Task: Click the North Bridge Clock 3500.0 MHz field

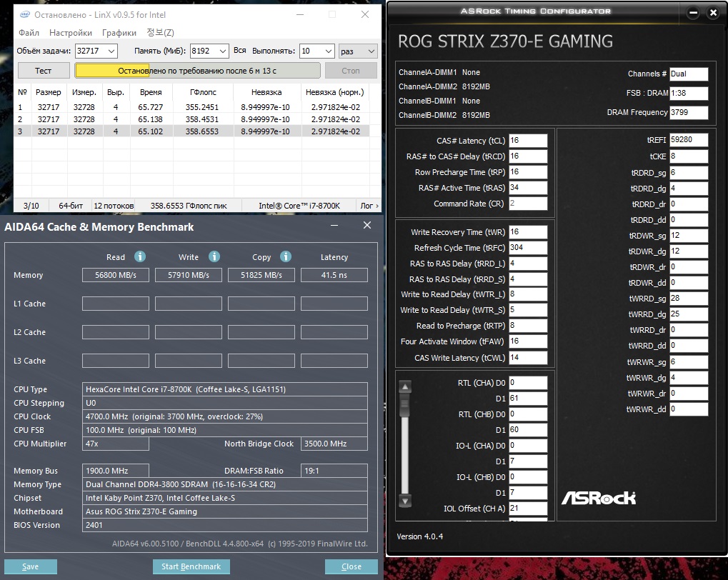Action: tap(334, 444)
